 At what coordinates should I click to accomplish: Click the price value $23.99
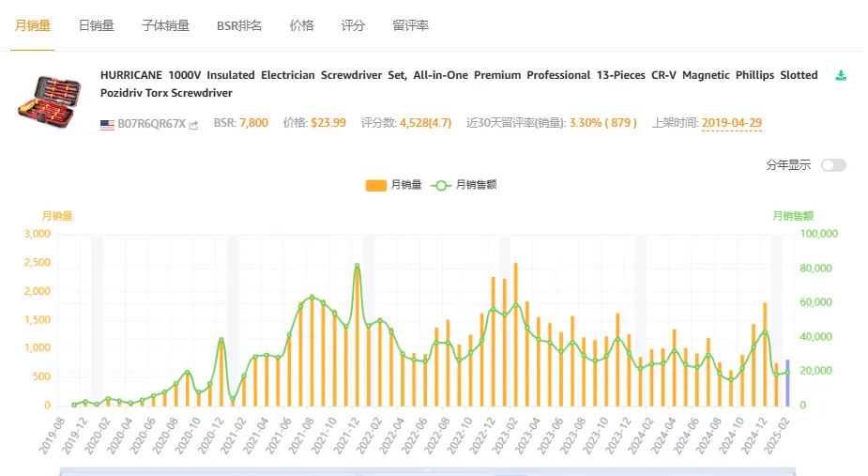(328, 123)
